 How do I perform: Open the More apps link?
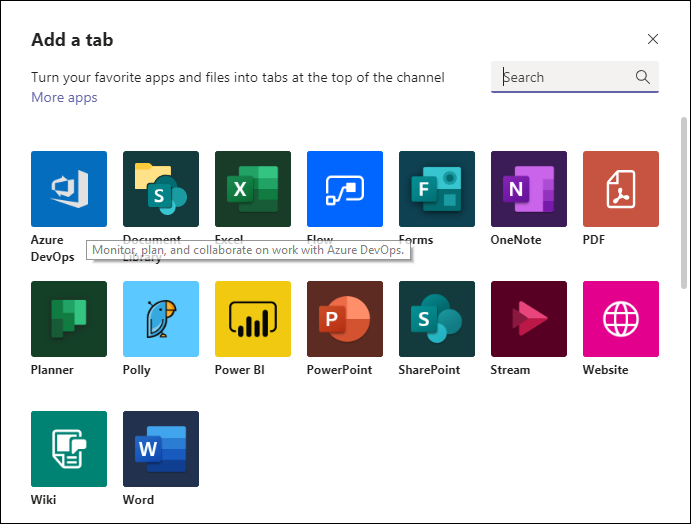click(x=64, y=97)
